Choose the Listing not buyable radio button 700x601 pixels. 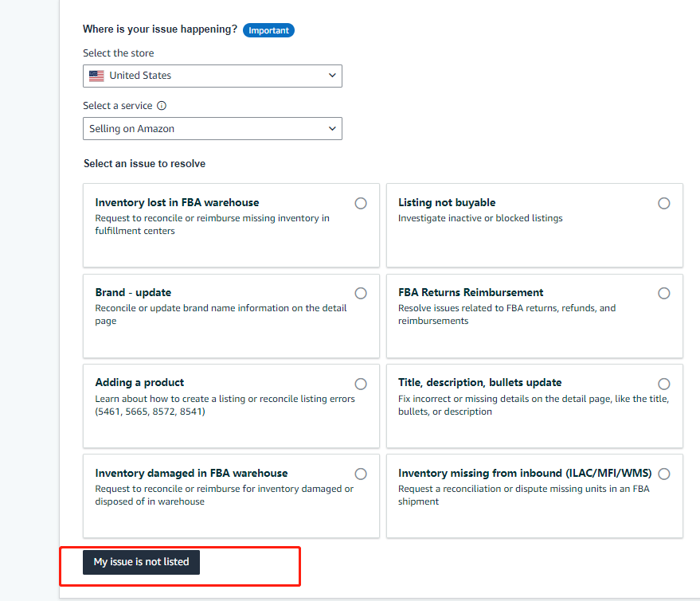[664, 204]
